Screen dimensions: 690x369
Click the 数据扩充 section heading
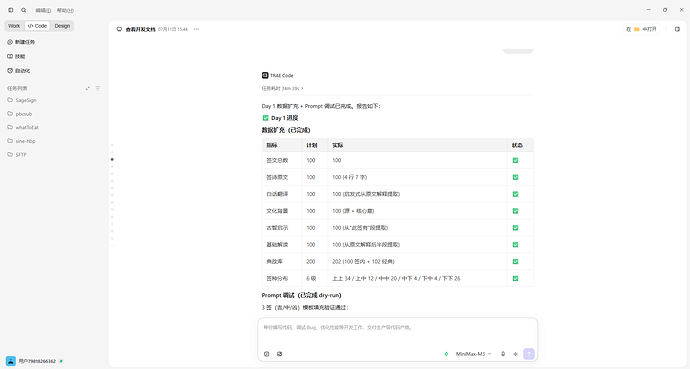[286, 130]
